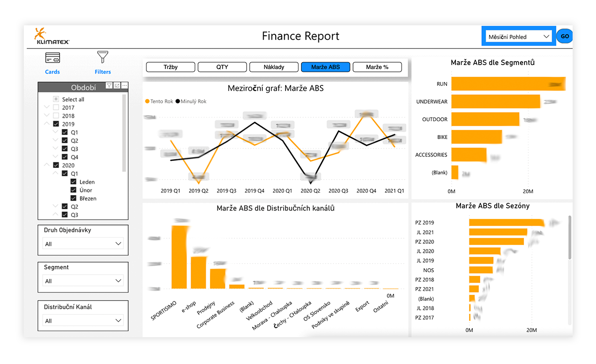Open the Cards credit-card icon
596x364 pixels.
(x=52, y=58)
